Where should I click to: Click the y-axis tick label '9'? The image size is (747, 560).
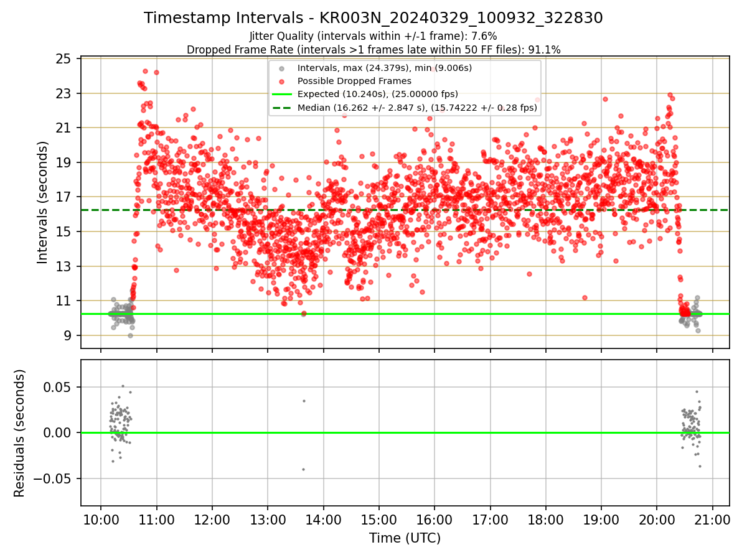point(69,335)
